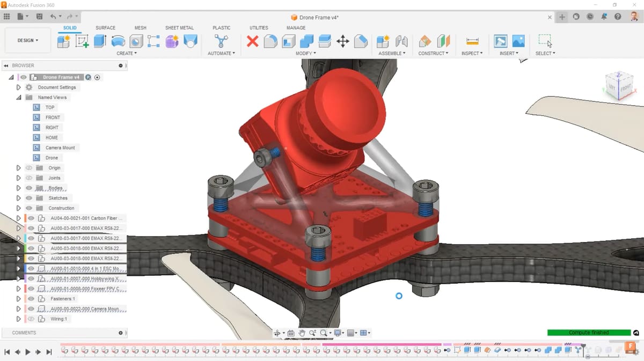
Task: Open the MODIFY dropdown menu
Action: point(306,53)
